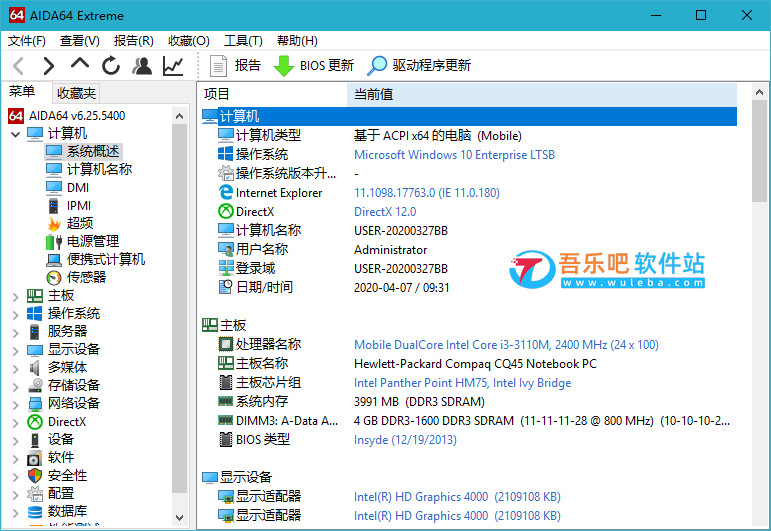Expand the 网络设备 tree node
Screen dimensions: 771x531
click(15, 404)
